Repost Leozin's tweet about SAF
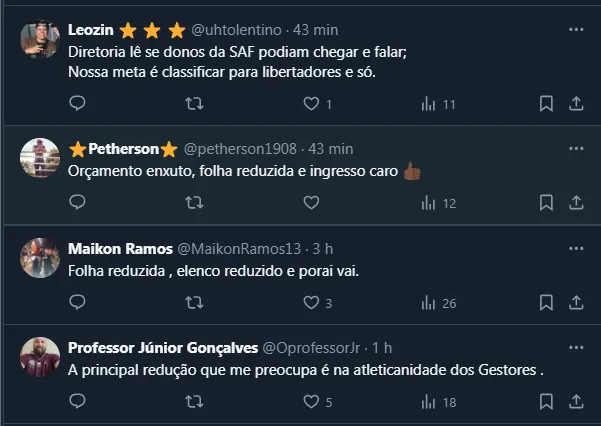Viewport: 601px width, 426px height. (195, 103)
